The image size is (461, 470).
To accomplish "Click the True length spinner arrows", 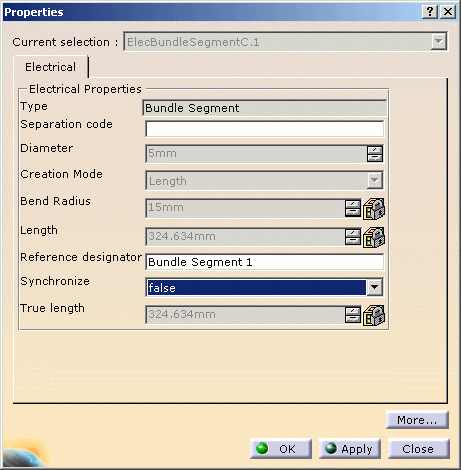I will (x=353, y=315).
